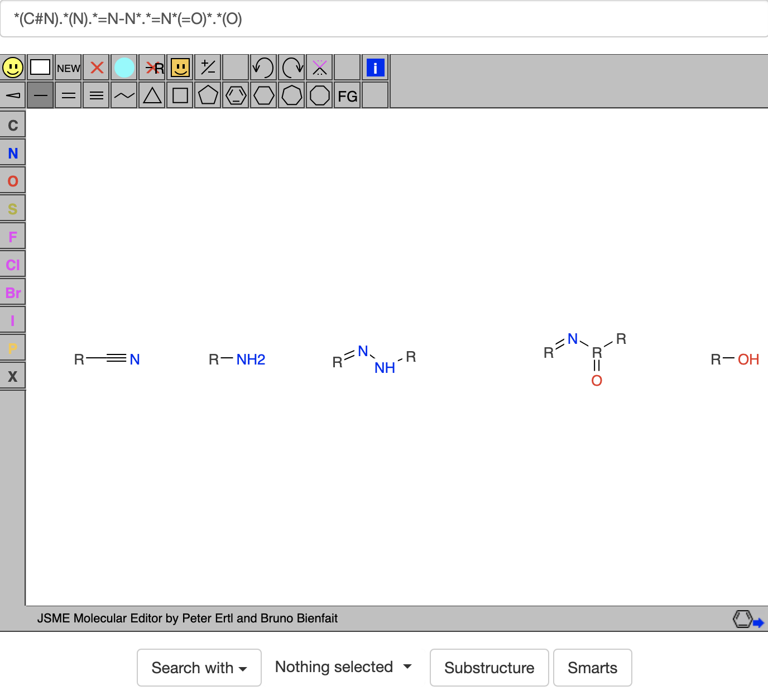This screenshot has width=768, height=700.
Task: Select the charge plus/minus tool
Action: pos(208,68)
